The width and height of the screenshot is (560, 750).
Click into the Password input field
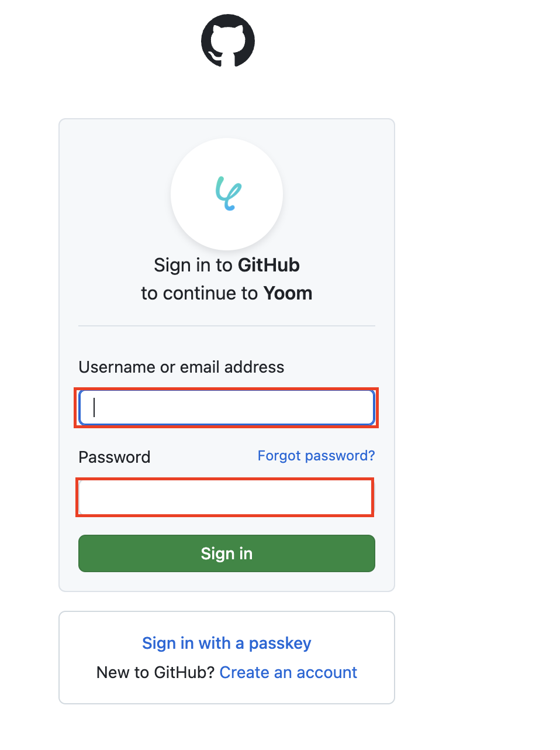pos(226,498)
